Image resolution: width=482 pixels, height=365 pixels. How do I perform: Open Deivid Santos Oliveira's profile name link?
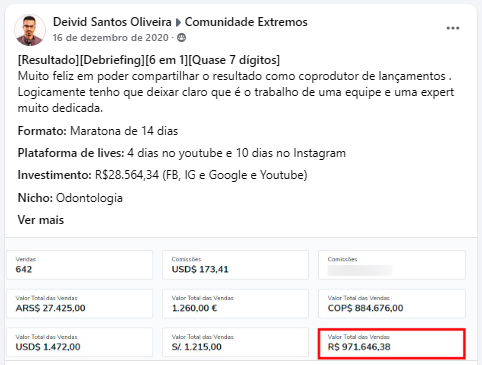pyautogui.click(x=112, y=22)
